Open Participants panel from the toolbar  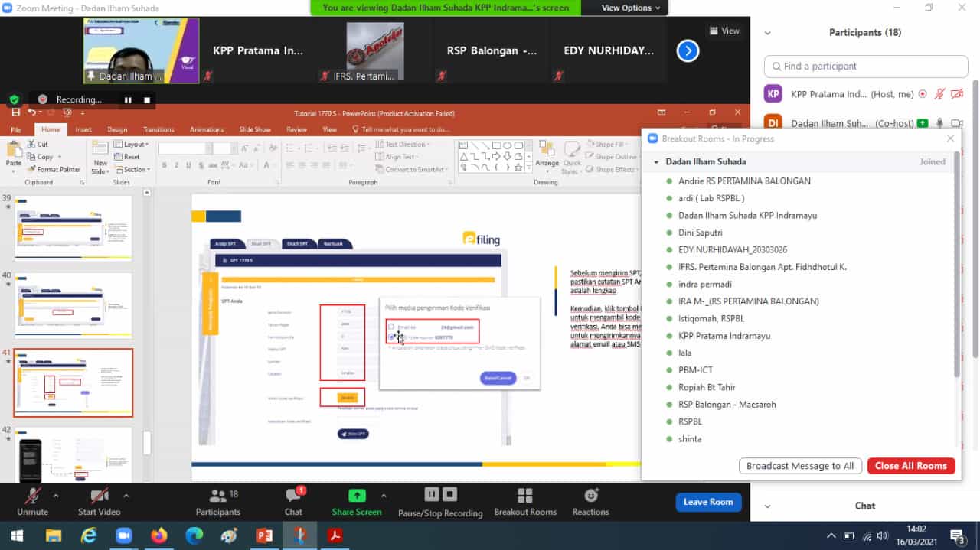tap(217, 496)
